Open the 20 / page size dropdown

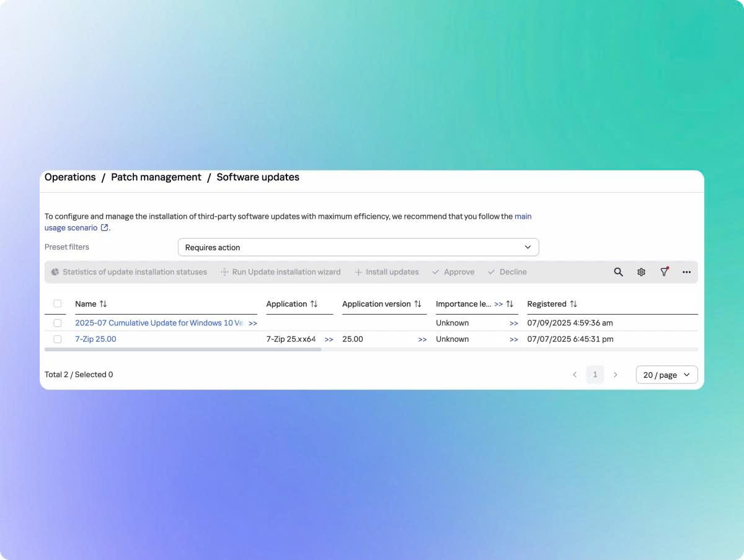point(666,375)
